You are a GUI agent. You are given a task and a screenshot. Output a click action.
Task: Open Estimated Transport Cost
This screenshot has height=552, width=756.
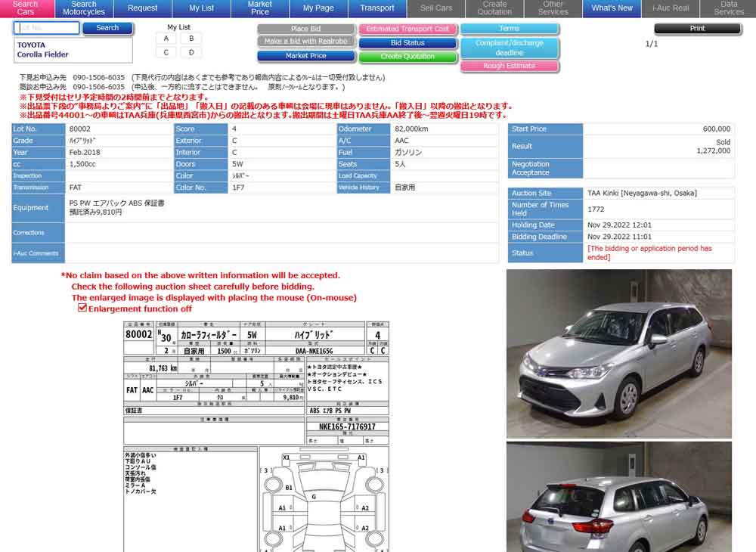tap(407, 29)
